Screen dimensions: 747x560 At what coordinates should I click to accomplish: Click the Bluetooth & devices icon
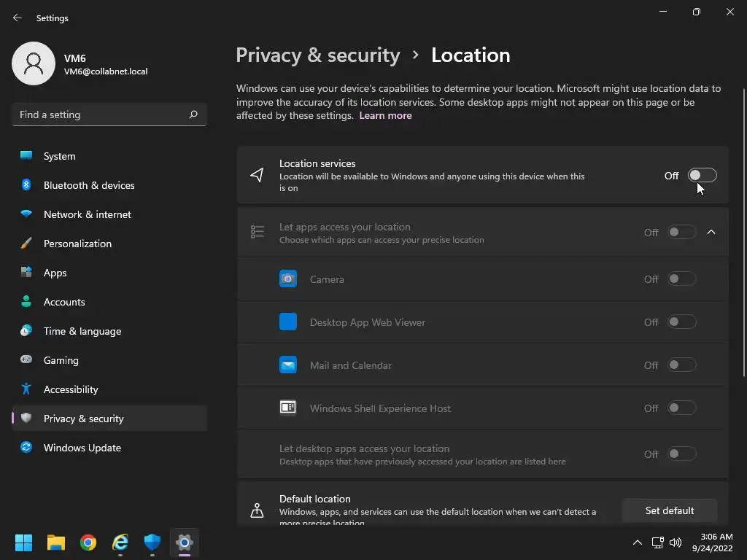point(26,185)
